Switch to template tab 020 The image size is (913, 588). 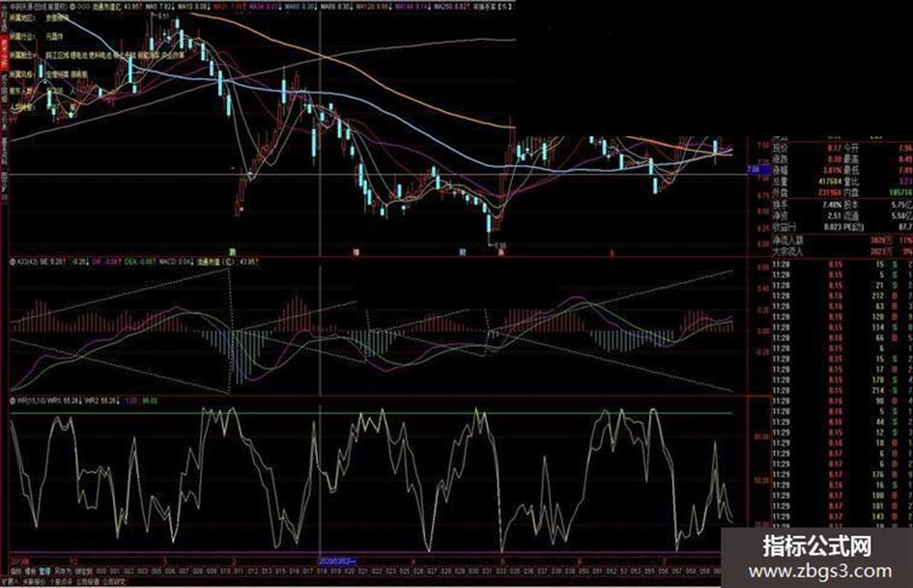[x=350, y=572]
